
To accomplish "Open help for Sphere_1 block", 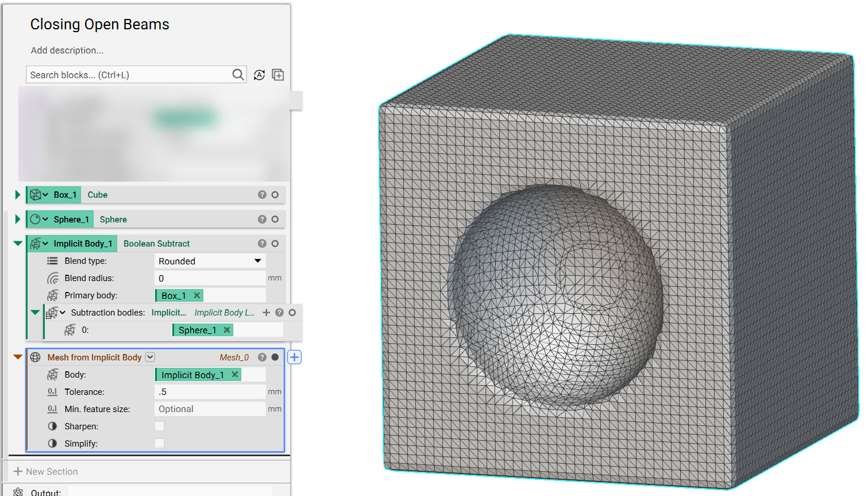I will point(262,220).
